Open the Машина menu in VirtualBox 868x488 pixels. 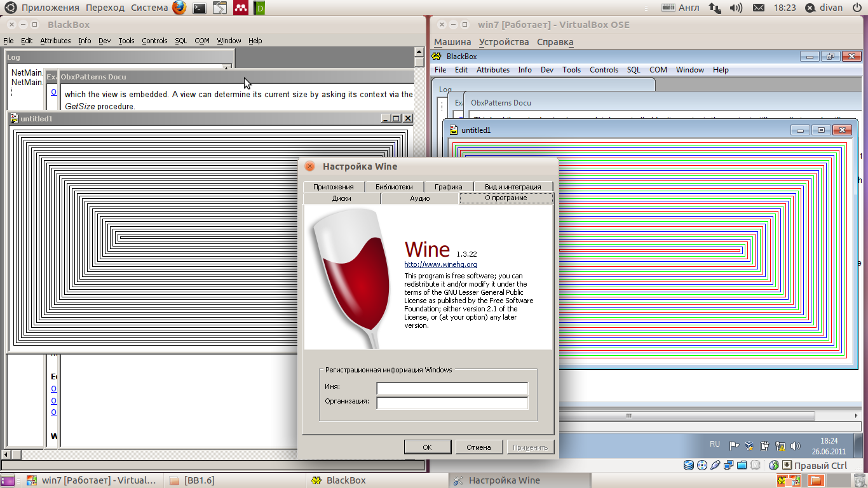click(x=452, y=42)
